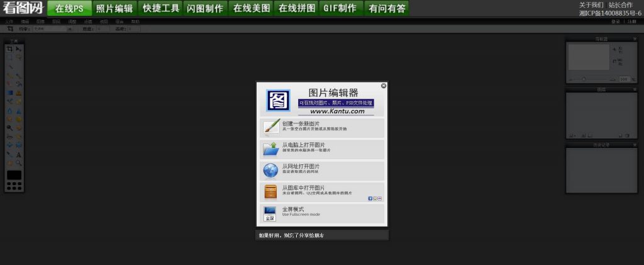Click the crop icon in the options bar
644x265 pixels.
click(10, 29)
